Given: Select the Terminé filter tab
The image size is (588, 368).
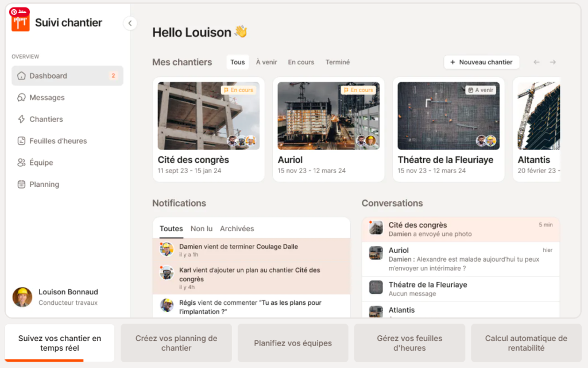Looking at the screenshot, I should (338, 62).
